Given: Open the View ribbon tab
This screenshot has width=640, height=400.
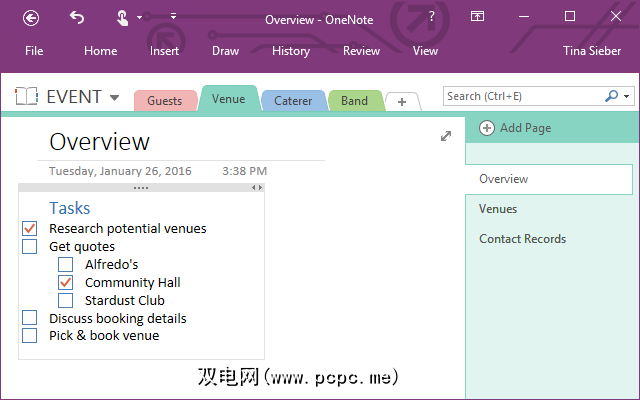Looking at the screenshot, I should pos(425,51).
